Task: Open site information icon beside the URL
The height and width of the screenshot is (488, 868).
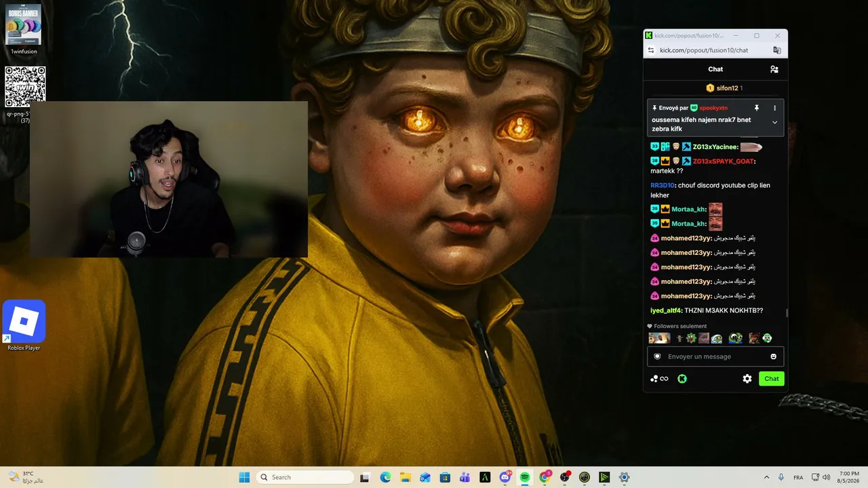Action: [651, 50]
